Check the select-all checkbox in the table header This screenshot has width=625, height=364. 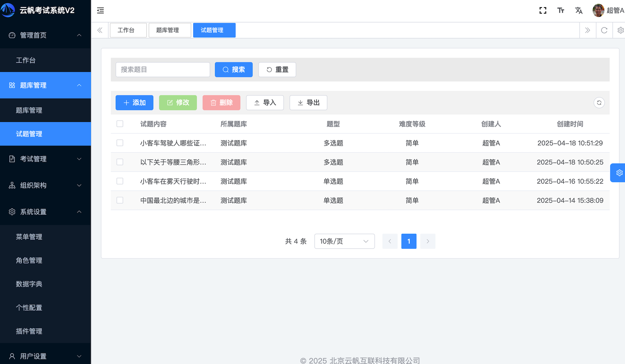coord(120,124)
